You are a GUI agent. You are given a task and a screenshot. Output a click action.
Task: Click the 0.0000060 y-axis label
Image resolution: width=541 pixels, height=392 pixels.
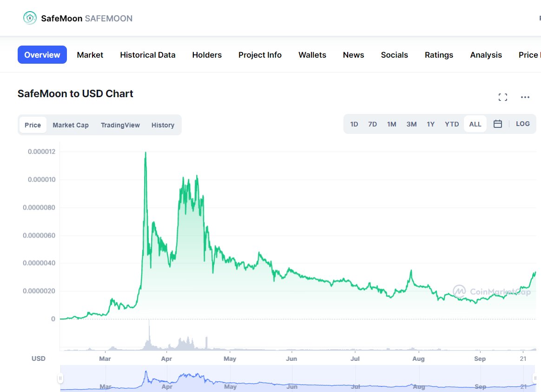(x=39, y=235)
